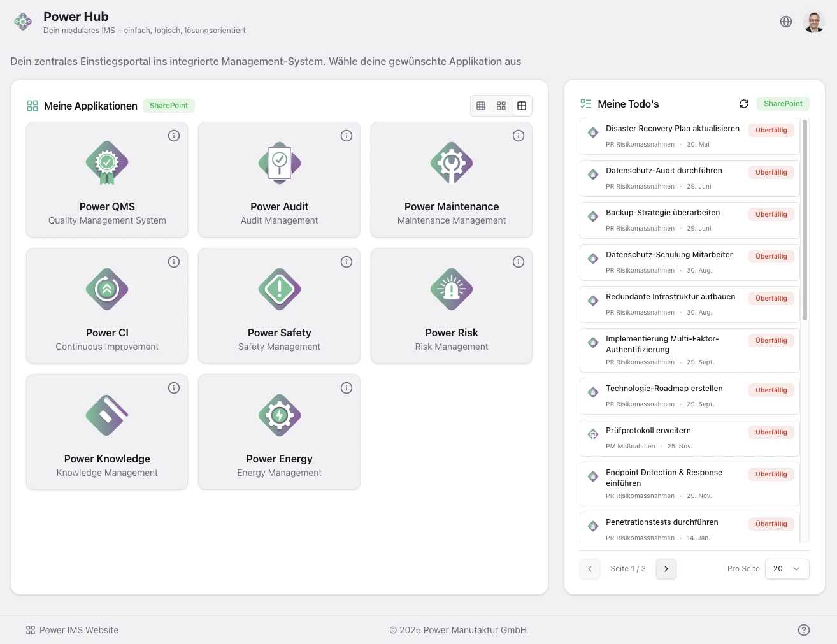Click the todo list vertical scrollbar
837x644 pixels.
point(805,220)
